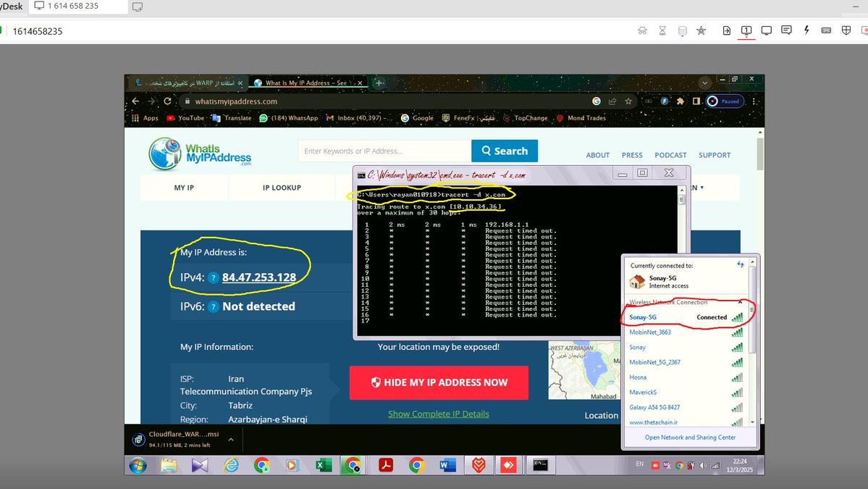Viewport: 868px width, 489px height.
Task: Open Show Complete IP Details link
Action: coord(439,414)
